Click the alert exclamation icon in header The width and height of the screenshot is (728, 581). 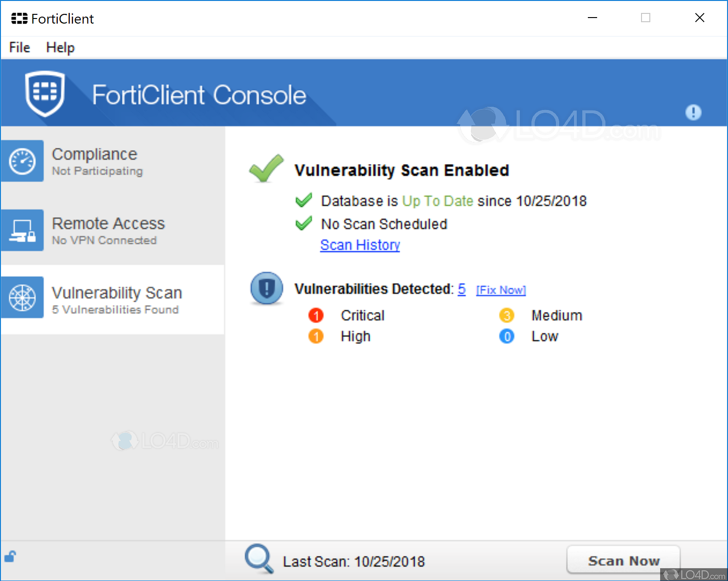(x=693, y=112)
